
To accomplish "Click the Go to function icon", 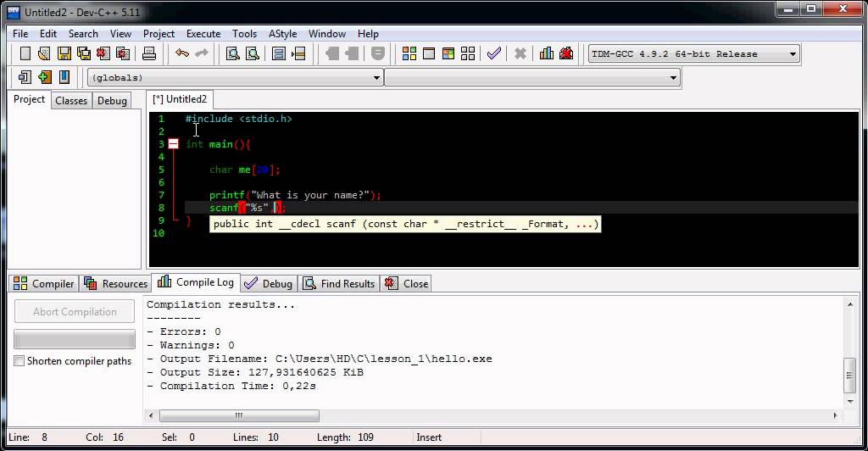I will point(279,53).
